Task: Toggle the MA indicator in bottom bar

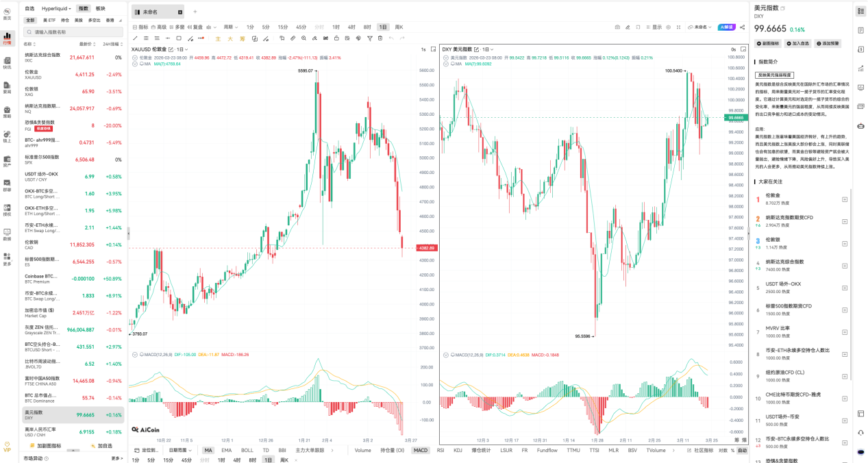Action: click(208, 450)
